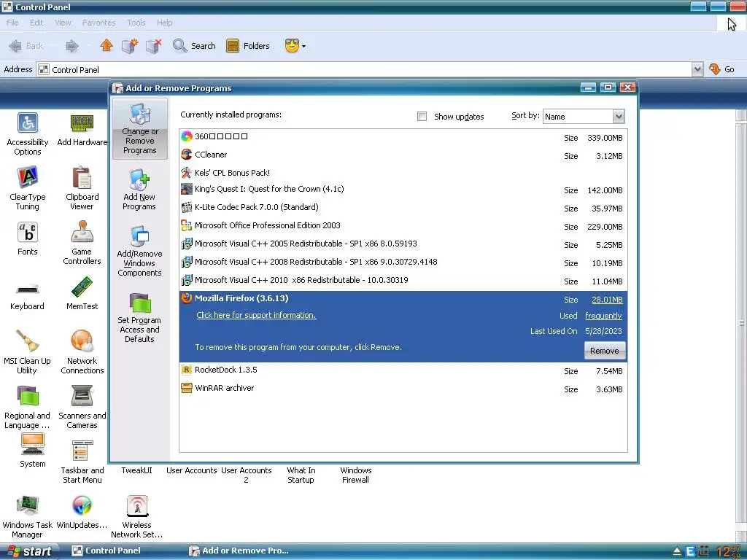Select RocketDock 1.3.5 entry
The width and height of the screenshot is (747, 560).
403,370
